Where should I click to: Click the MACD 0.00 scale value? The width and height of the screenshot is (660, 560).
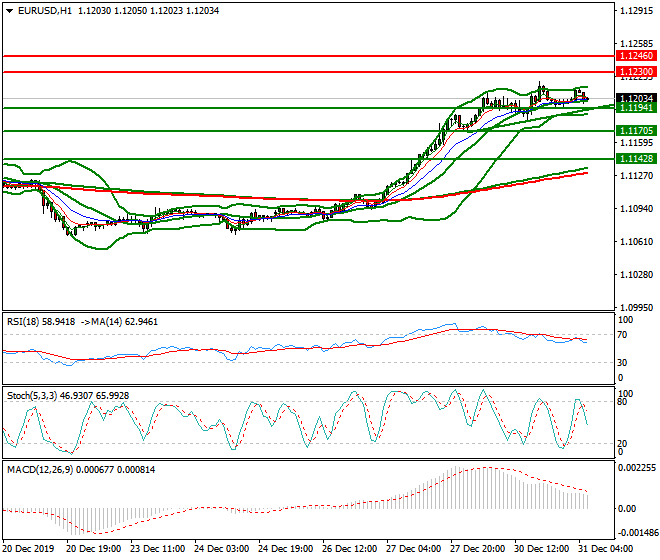coord(627,509)
